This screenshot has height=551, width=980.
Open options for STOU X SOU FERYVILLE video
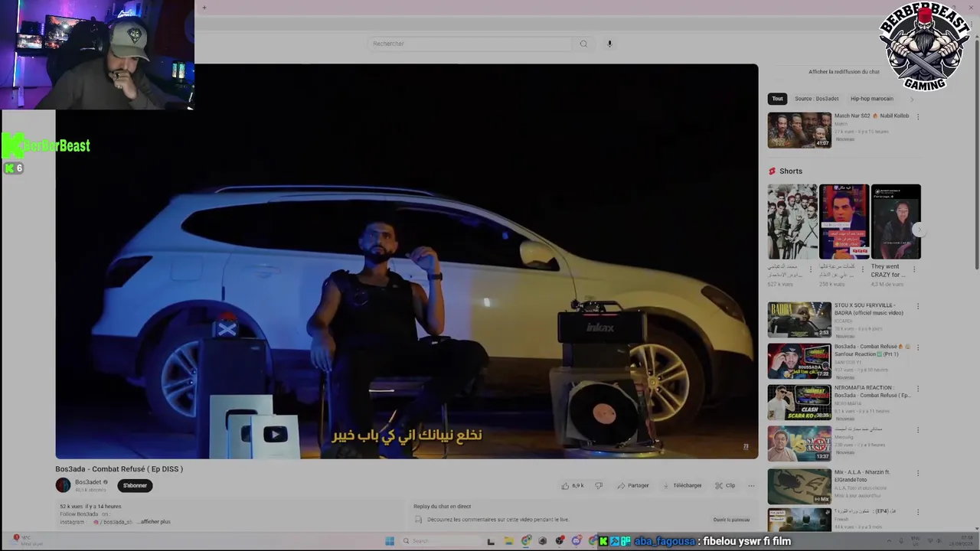918,306
